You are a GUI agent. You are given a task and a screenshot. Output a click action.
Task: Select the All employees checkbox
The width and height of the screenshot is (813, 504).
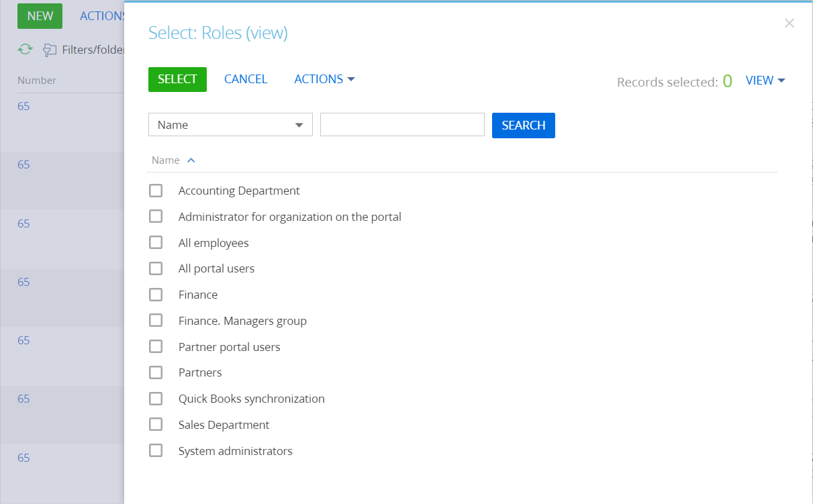click(x=156, y=242)
